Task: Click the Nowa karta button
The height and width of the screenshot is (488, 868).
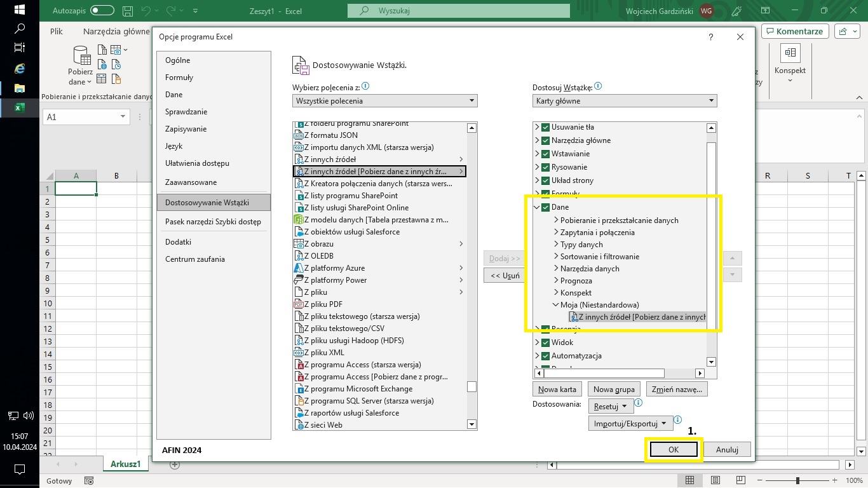Action: 557,389
